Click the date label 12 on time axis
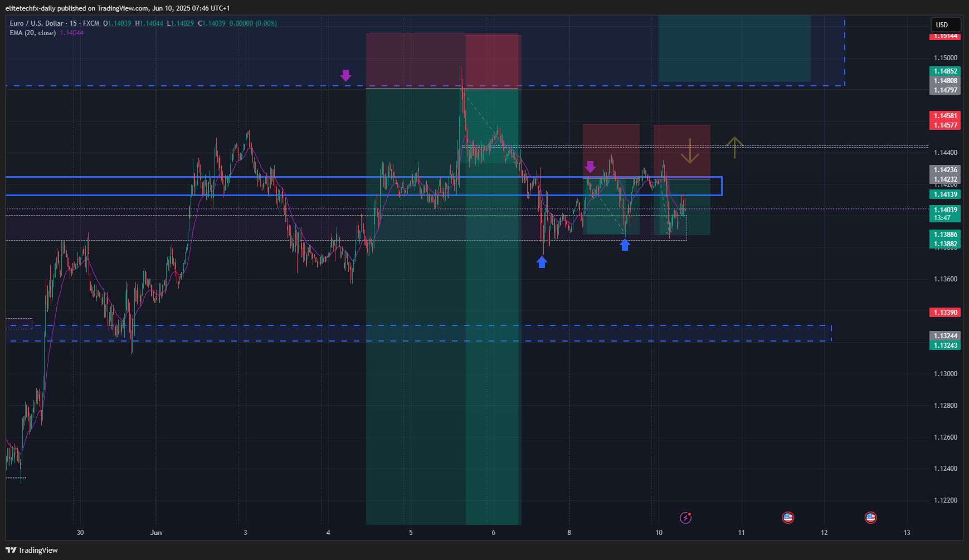969x560 pixels. (825, 533)
